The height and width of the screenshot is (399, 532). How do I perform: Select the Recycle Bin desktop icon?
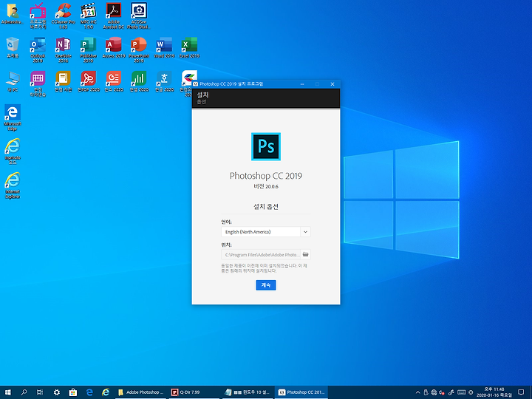point(13,47)
